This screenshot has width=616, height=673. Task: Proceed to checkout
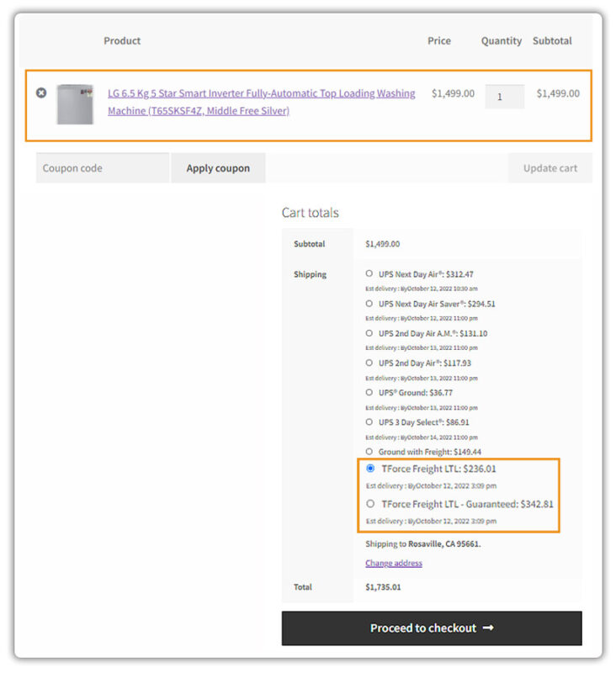pos(432,628)
